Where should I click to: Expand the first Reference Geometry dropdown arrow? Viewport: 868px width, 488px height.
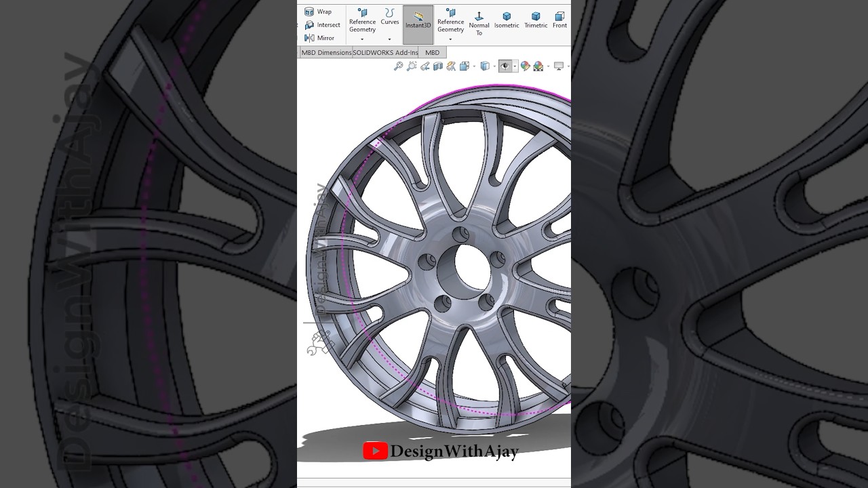tap(362, 39)
